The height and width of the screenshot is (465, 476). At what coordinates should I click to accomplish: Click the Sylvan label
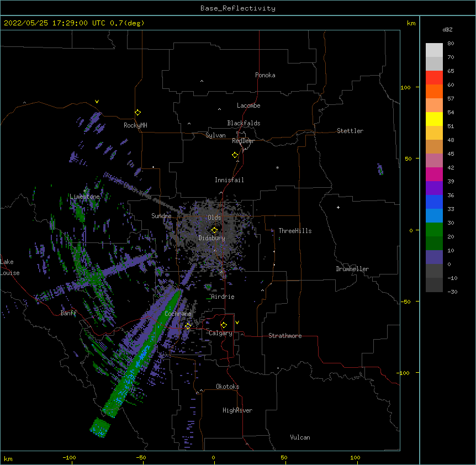215,135
